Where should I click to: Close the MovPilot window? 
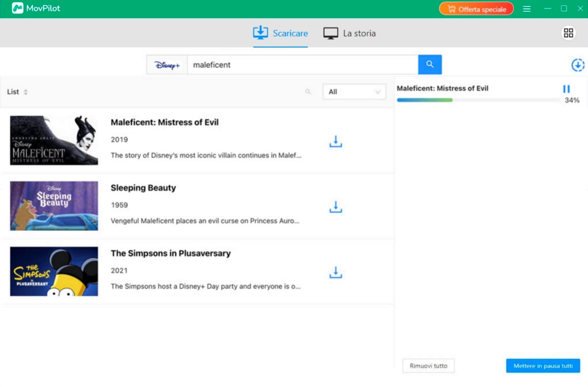tap(580, 9)
